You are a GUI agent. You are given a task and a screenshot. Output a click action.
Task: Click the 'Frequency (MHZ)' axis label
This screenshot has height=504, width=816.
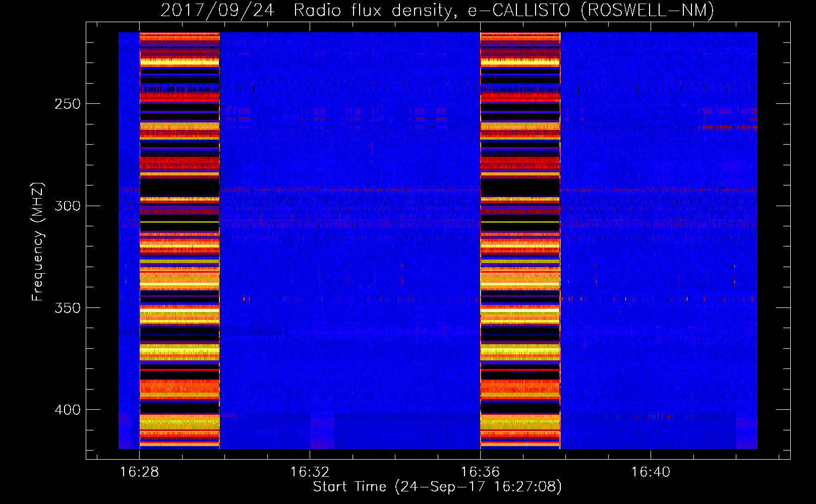(x=38, y=242)
